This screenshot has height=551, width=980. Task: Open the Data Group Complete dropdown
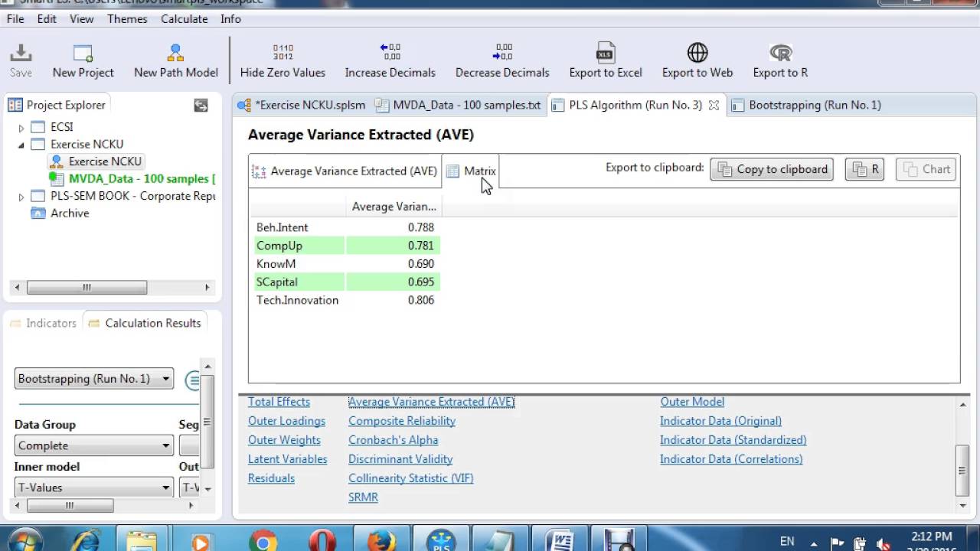tap(94, 445)
